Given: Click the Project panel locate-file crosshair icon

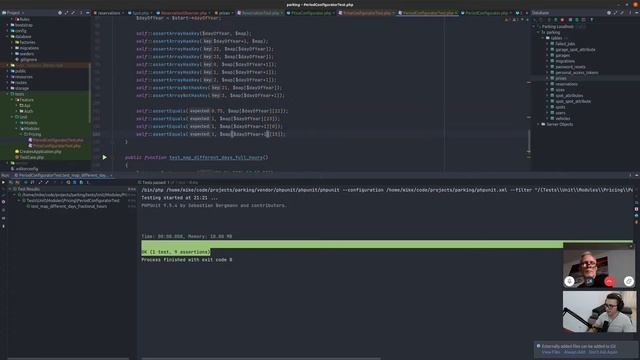Looking at the screenshot, I should click(60, 13).
